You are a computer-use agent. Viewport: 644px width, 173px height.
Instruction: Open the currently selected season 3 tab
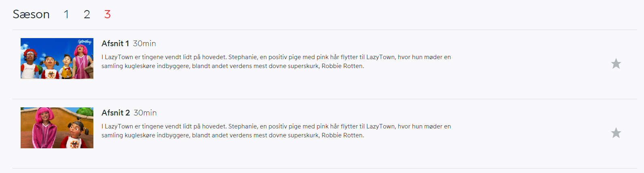click(x=107, y=15)
